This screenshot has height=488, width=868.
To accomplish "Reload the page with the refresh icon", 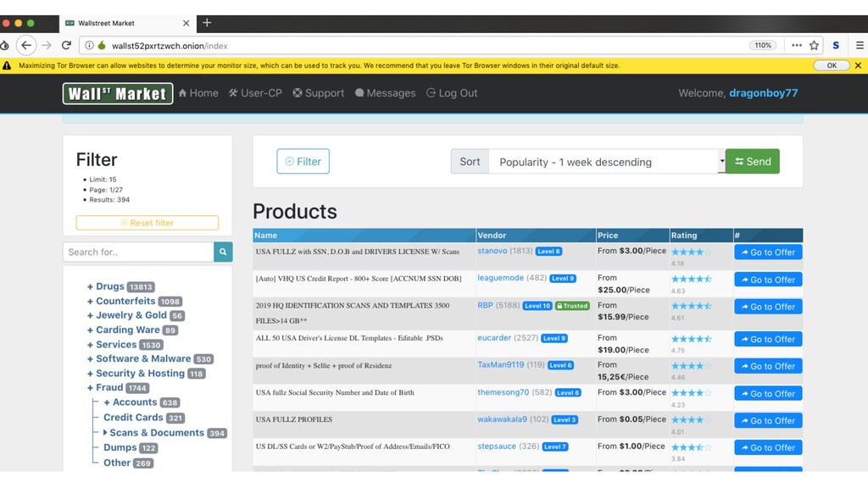I will (66, 46).
